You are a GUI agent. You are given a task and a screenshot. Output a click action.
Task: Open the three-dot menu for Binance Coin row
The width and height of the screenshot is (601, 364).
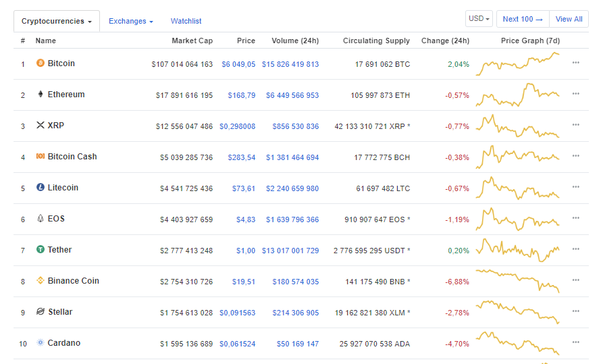[x=576, y=280]
